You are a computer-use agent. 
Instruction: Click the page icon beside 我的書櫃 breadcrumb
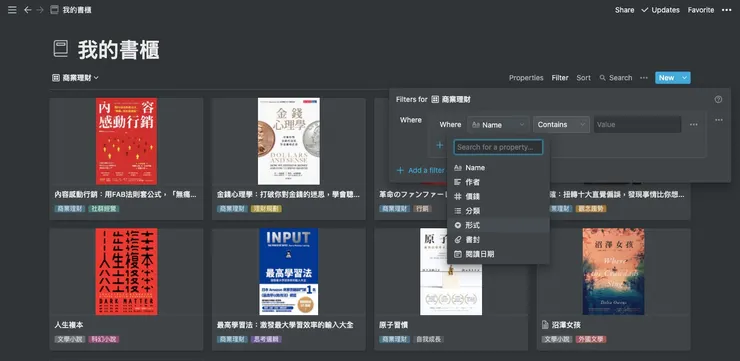coord(54,10)
